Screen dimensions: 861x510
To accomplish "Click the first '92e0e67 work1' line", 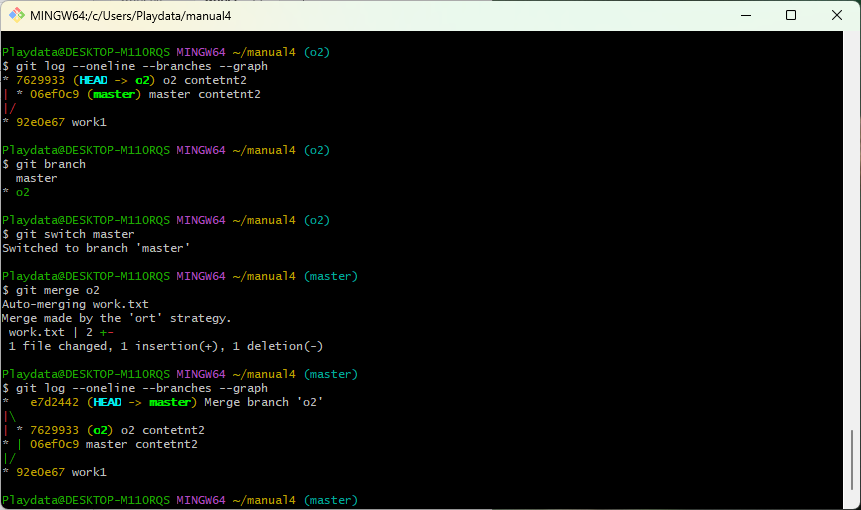I will (54, 122).
